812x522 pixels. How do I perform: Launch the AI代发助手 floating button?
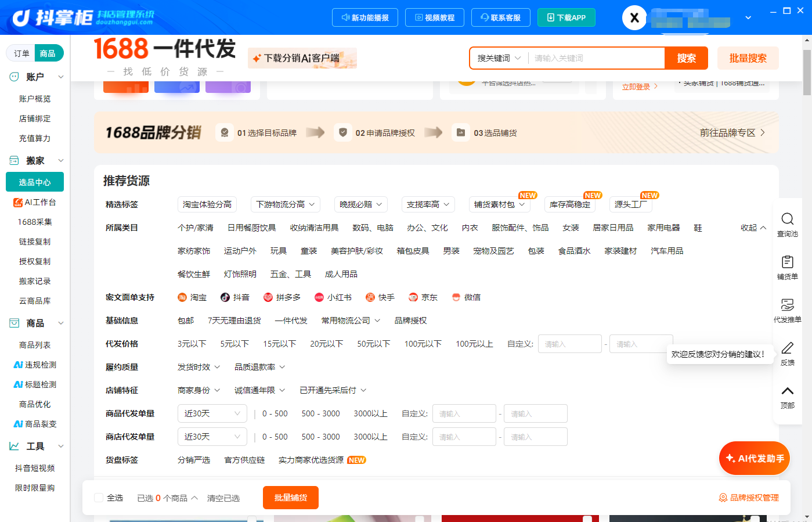[x=755, y=458]
